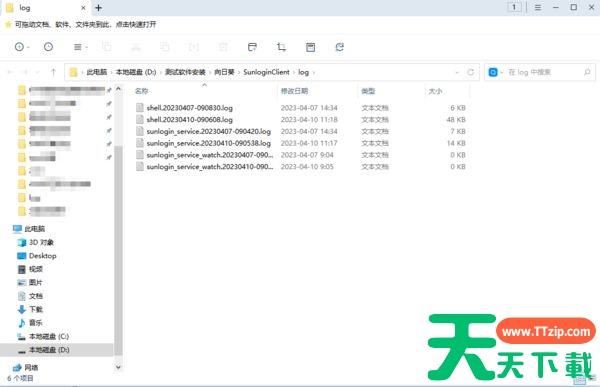
Task: Open 图片 folder in navigation pane
Action: 36,282
